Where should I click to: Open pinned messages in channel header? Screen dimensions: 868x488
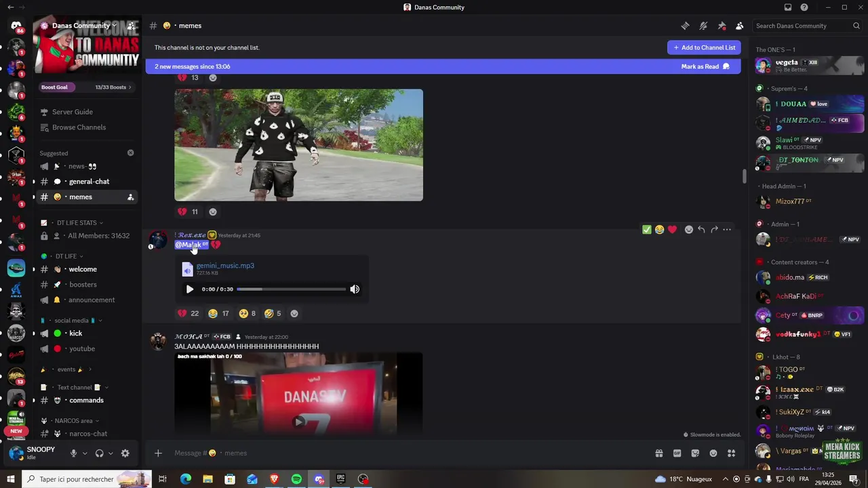click(722, 26)
